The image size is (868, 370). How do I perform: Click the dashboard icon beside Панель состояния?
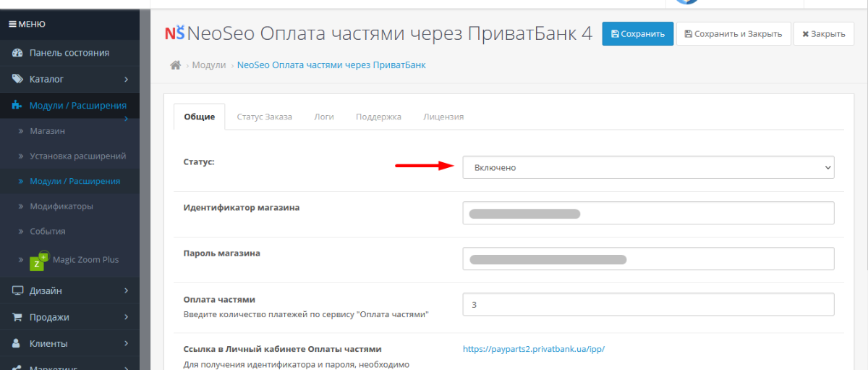point(17,53)
